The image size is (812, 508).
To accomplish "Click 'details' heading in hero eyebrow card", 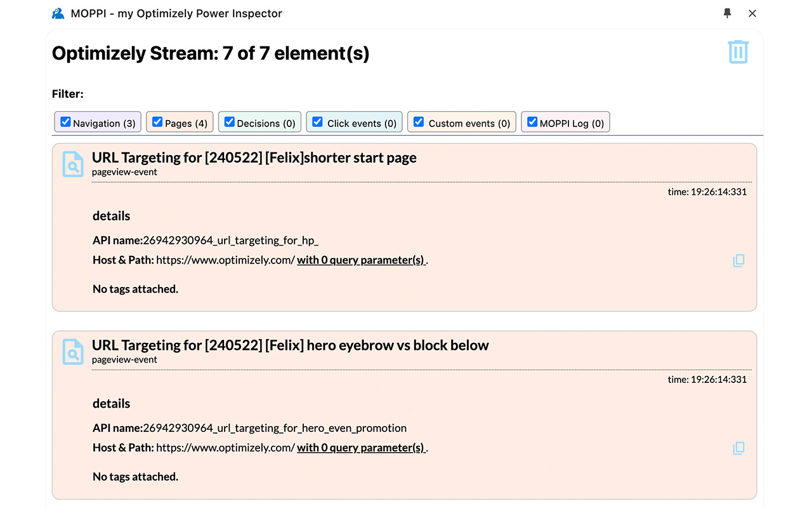I will (x=111, y=404).
